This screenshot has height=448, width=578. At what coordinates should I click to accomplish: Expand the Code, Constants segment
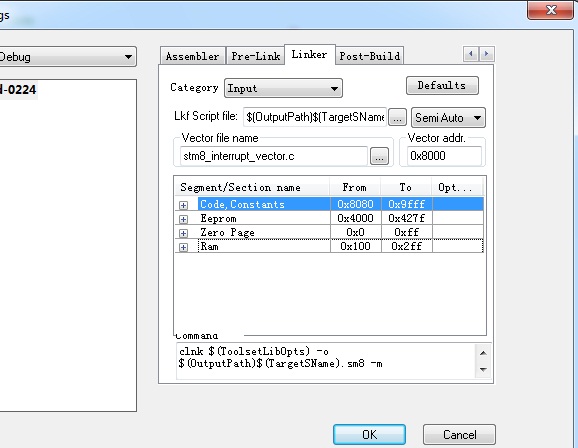coord(184,205)
